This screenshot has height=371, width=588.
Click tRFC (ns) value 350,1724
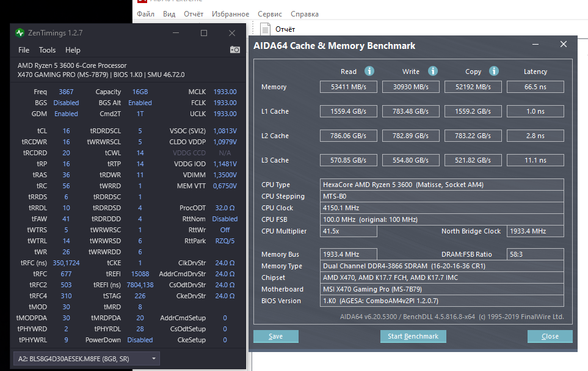tap(66, 263)
